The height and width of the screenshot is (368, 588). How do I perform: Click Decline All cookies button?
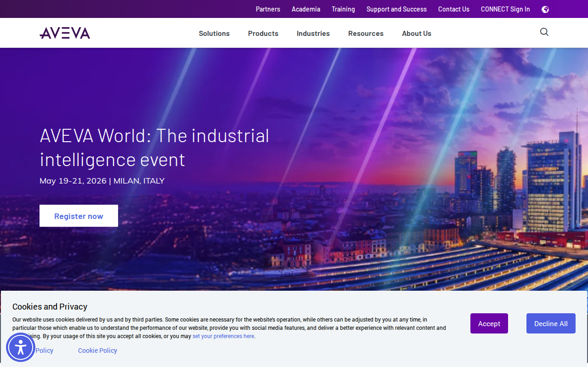tap(551, 323)
